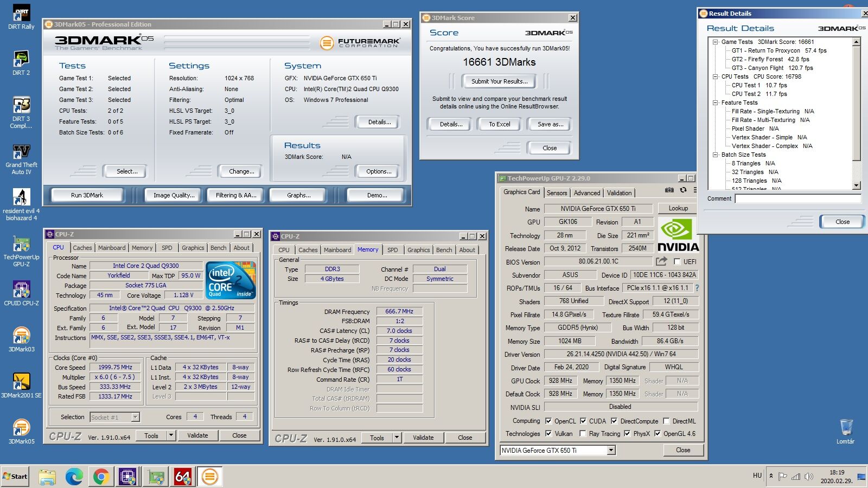The image size is (868, 488).
Task: Click the AIDA64 taskbar icon
Action: point(183,477)
